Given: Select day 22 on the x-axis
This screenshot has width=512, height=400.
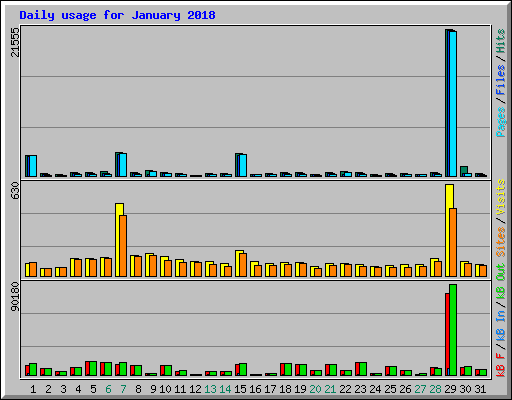Looking at the screenshot, I should click(x=345, y=389).
